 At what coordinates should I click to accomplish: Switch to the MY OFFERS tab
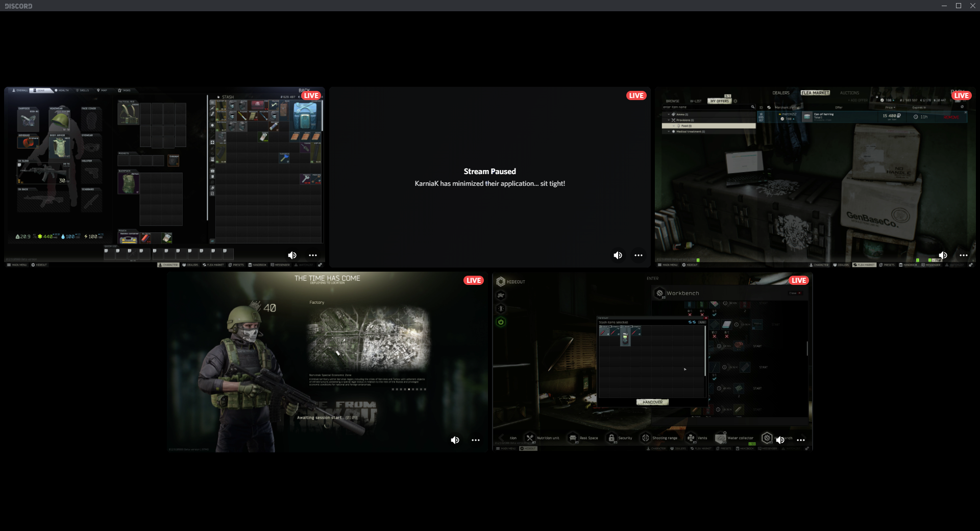[719, 101]
